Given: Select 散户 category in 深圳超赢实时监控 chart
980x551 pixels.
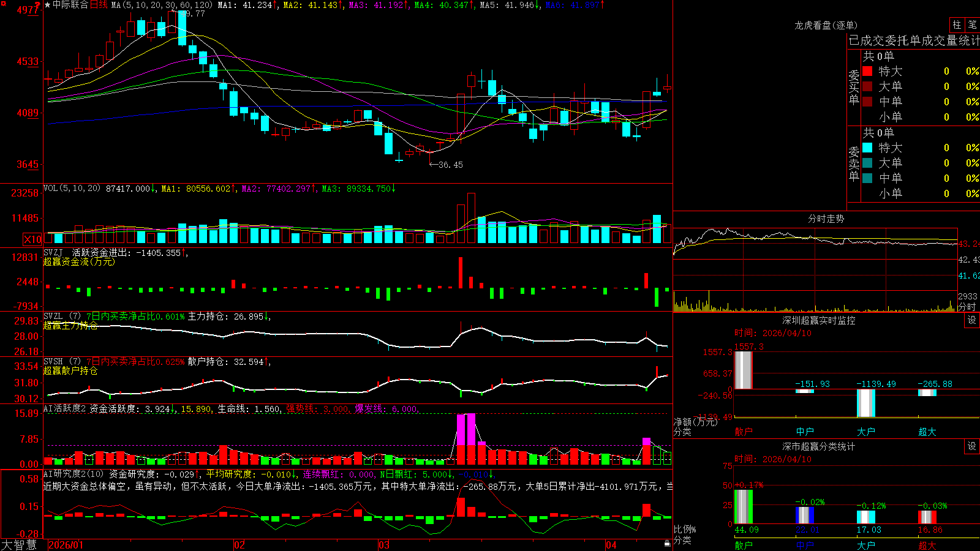Looking at the screenshot, I should coord(744,432).
